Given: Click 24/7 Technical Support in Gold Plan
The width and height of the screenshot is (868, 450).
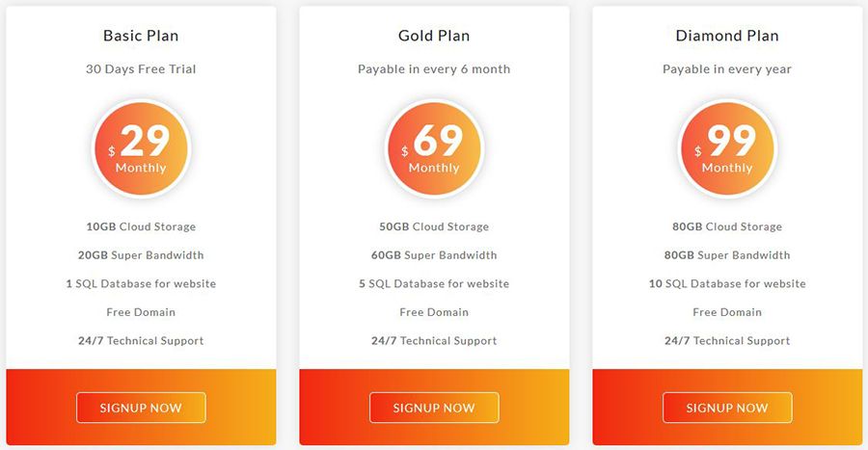Looking at the screenshot, I should tap(434, 341).
